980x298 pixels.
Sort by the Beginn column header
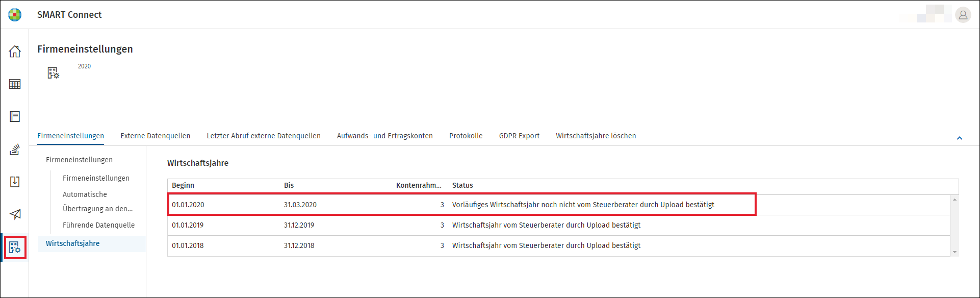(x=183, y=185)
